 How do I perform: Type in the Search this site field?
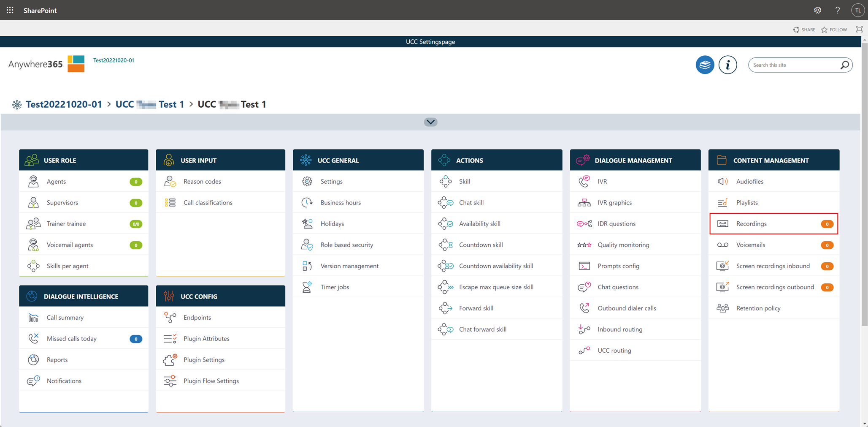coord(793,65)
